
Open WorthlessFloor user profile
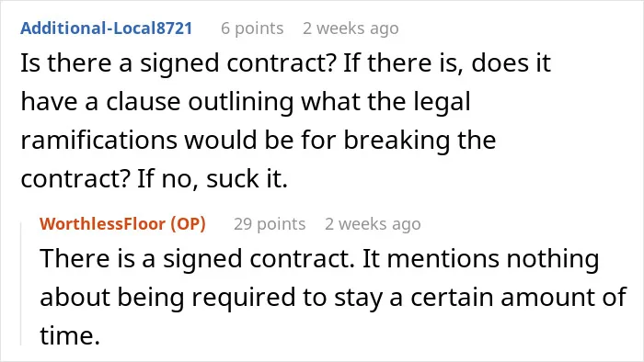(x=103, y=224)
